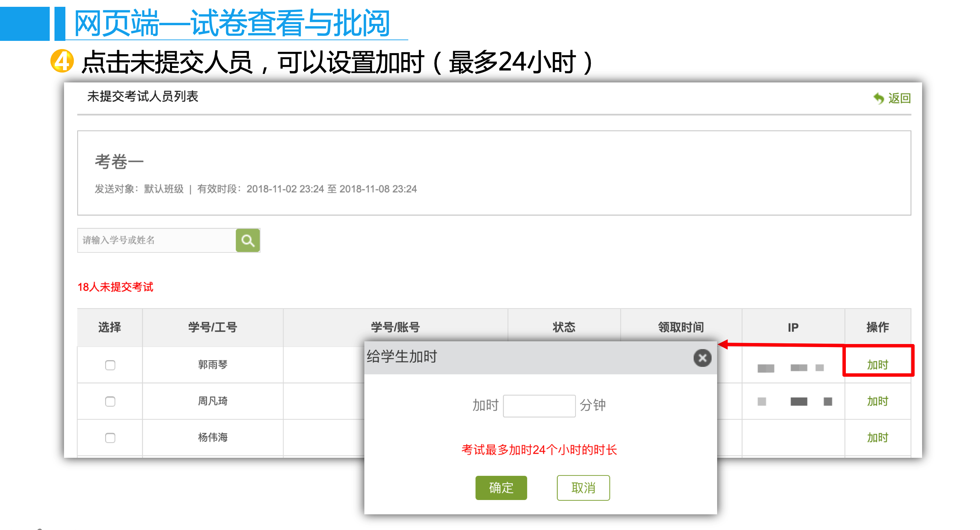Tick the checkbox for 郭雨琴

point(110,365)
